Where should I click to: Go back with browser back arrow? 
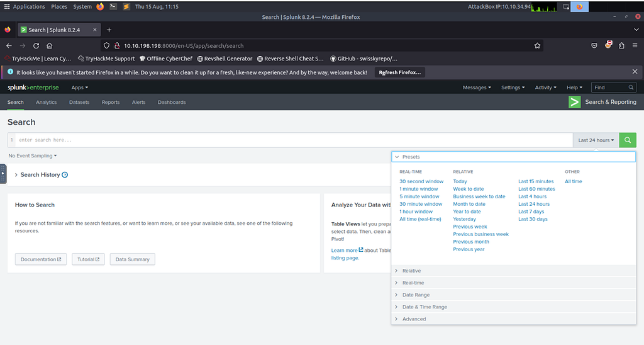(x=9, y=46)
